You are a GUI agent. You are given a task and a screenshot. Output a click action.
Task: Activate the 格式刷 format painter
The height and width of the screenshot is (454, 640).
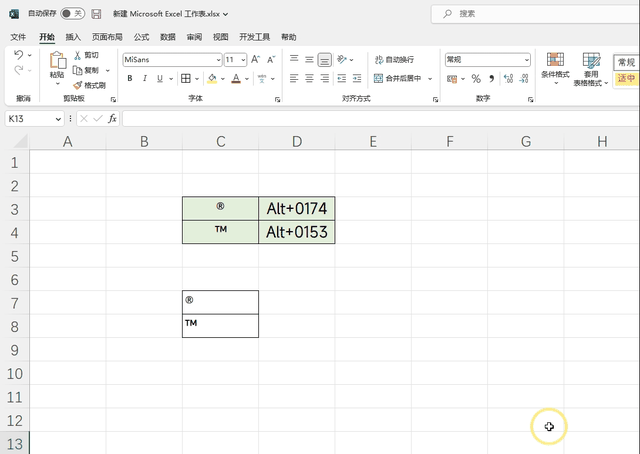click(x=89, y=85)
